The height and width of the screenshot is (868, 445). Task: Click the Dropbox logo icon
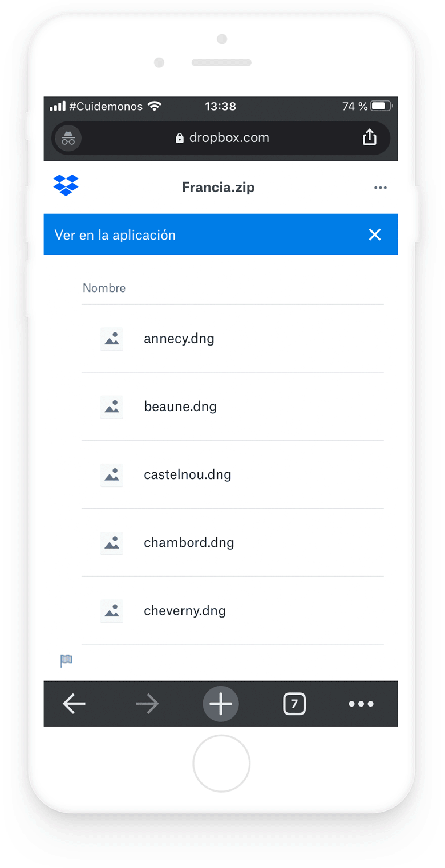tap(66, 185)
